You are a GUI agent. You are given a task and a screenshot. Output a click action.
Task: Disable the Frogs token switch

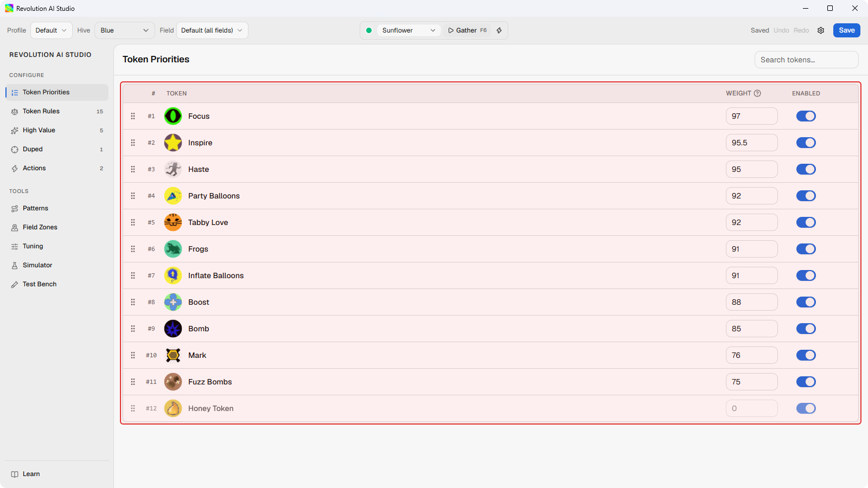(x=806, y=249)
